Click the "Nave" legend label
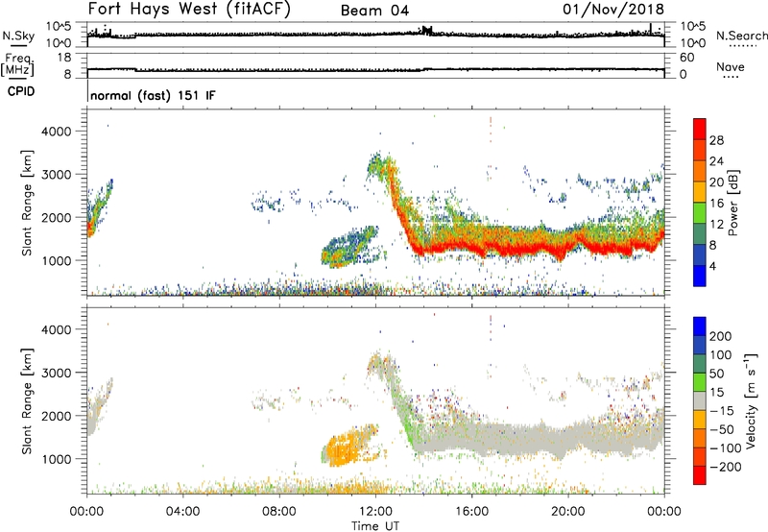 (x=731, y=66)
